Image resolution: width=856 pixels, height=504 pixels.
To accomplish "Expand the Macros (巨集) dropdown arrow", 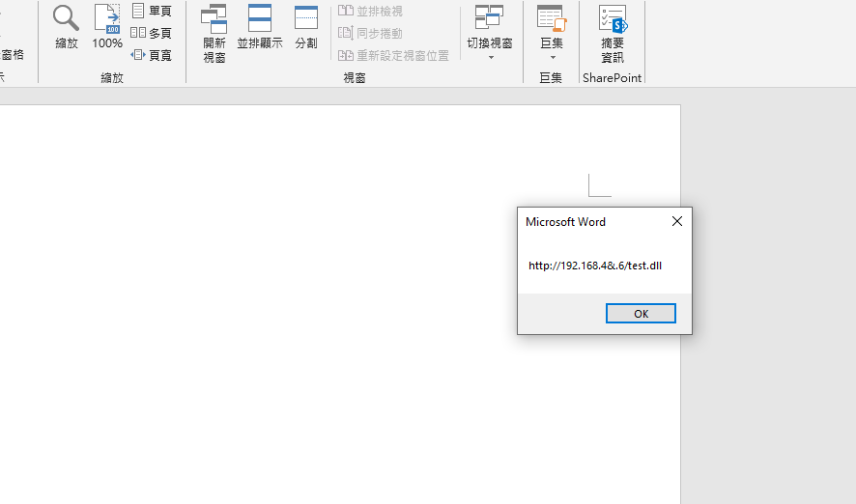I will 553,57.
